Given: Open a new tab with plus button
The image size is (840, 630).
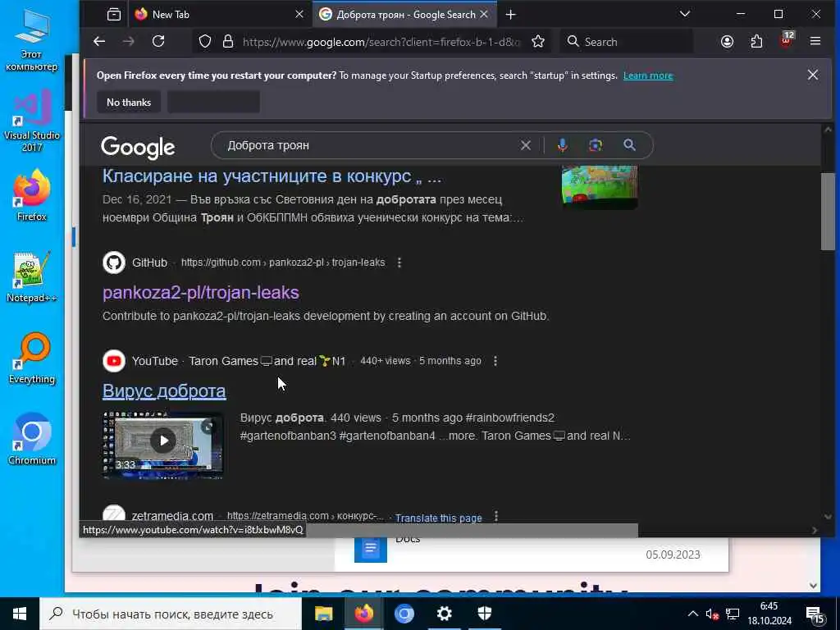Looking at the screenshot, I should 510,15.
